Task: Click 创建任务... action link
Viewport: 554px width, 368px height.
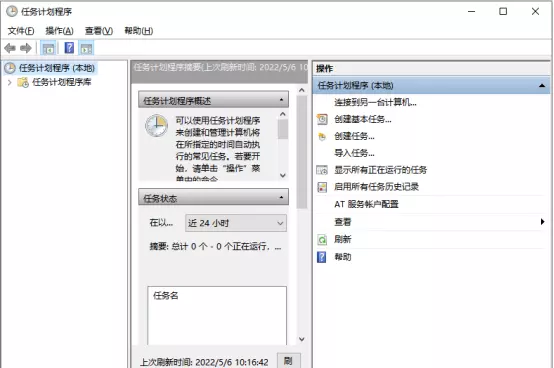Action: click(x=354, y=136)
